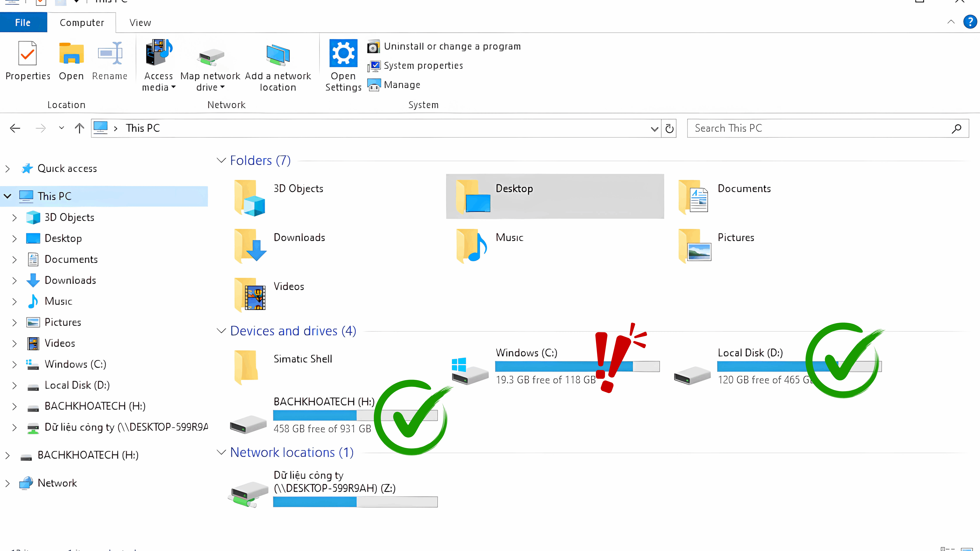Open the File tab

pyautogui.click(x=23, y=22)
